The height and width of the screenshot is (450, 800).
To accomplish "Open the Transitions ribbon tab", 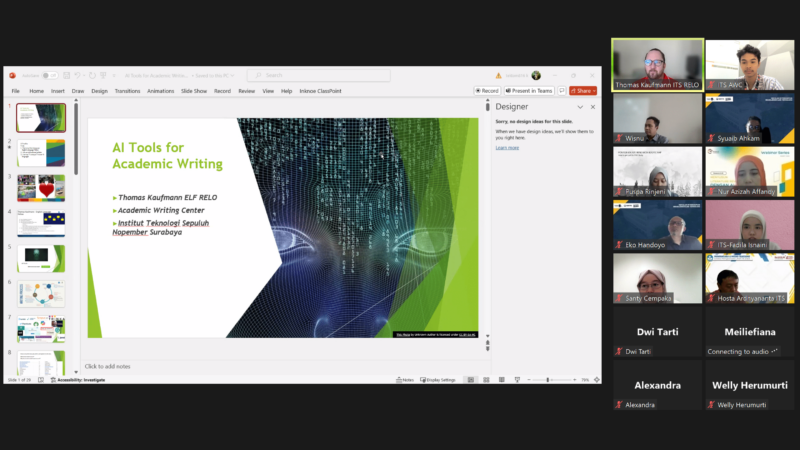I will (127, 91).
